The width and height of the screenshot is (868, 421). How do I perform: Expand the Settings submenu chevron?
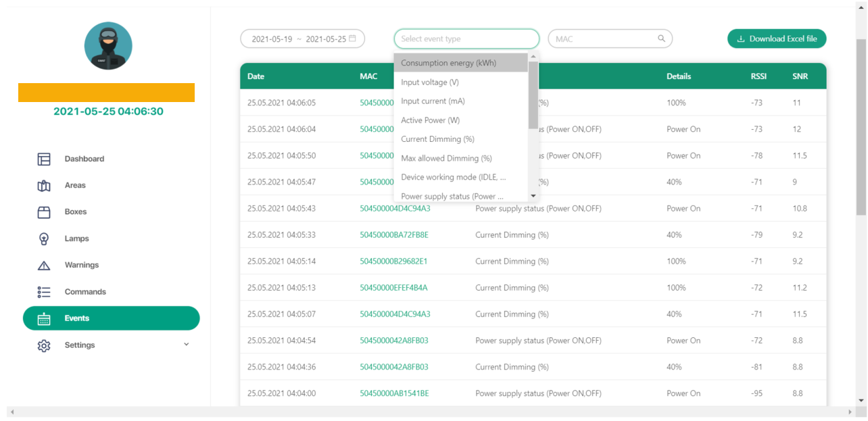click(187, 345)
